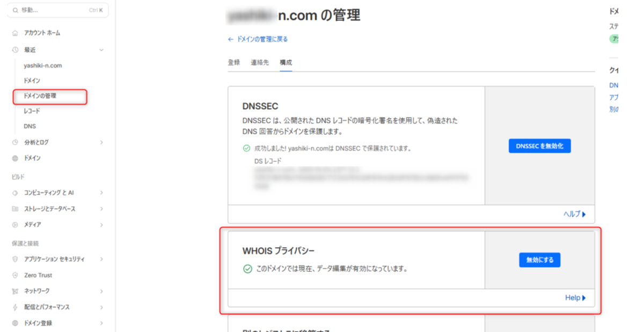Click the 無効にする WHOIS privacy button

[539, 260]
